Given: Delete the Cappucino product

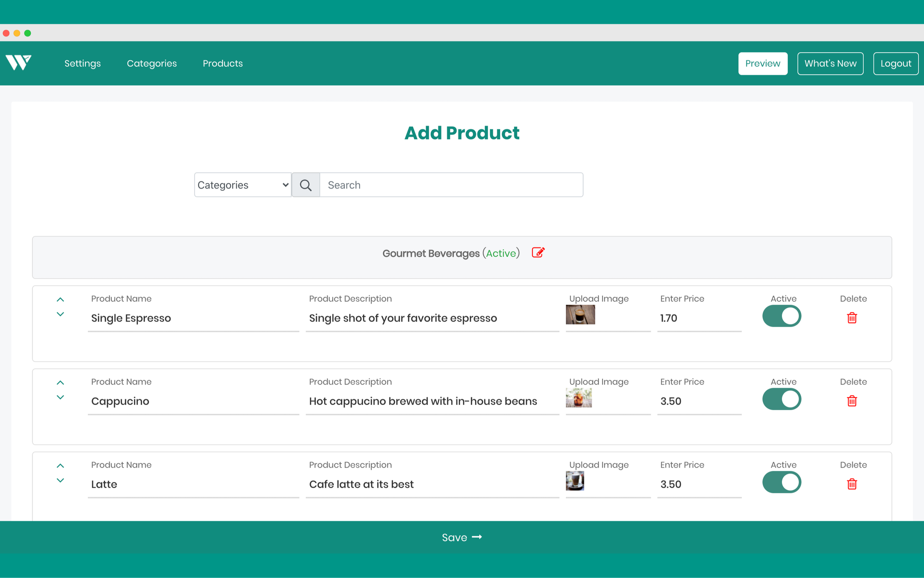Looking at the screenshot, I should click(852, 401).
